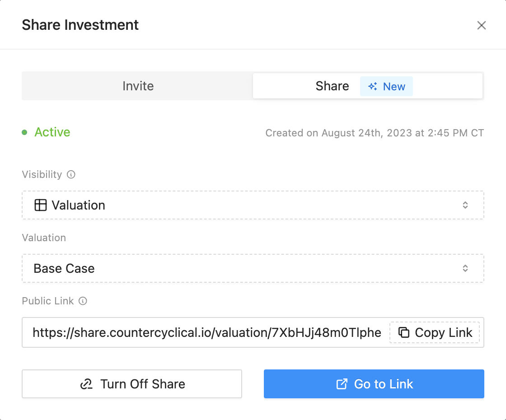Click the green Active status dot
506x420 pixels.
24,132
